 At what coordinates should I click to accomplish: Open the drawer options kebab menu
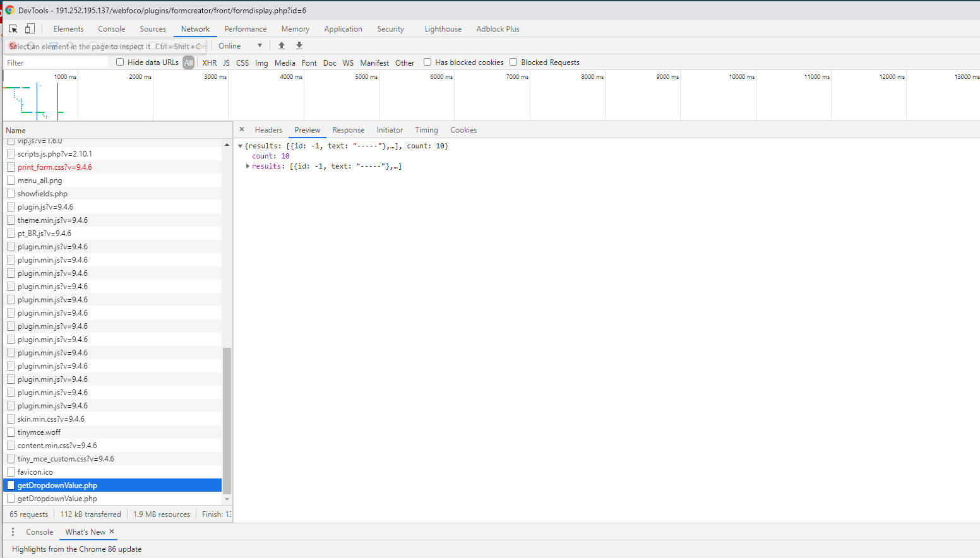coord(13,531)
